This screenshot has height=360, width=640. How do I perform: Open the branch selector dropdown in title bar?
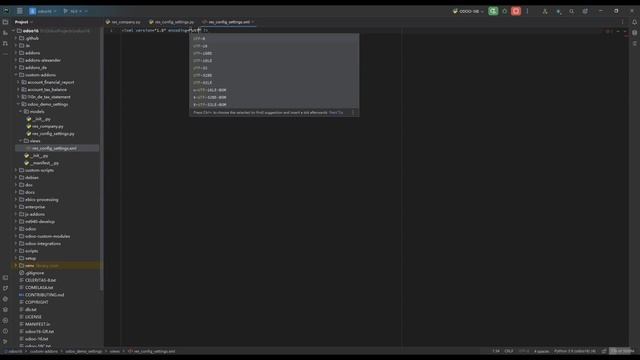click(75, 11)
